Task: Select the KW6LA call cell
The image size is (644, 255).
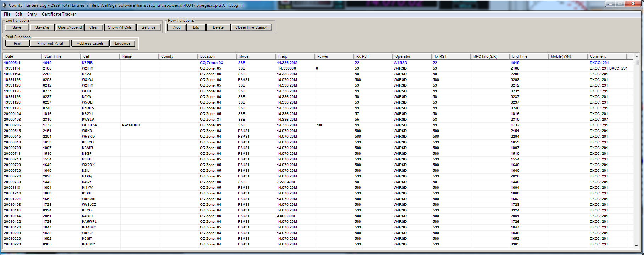Action: point(88,120)
